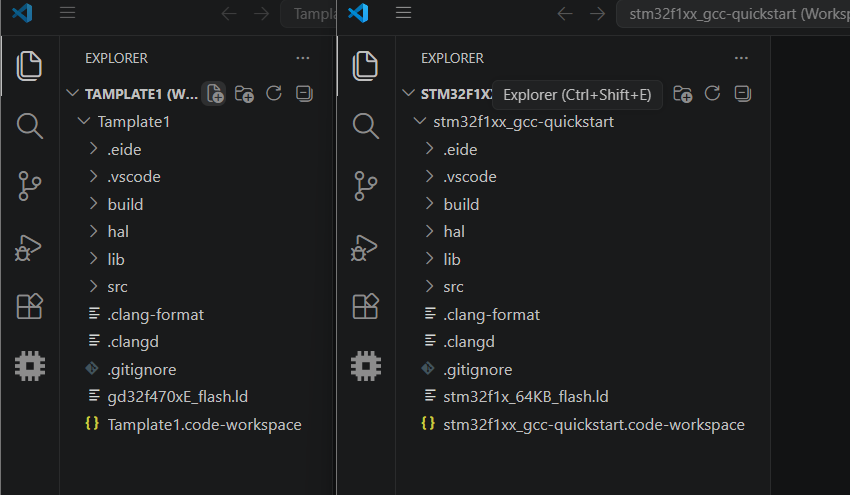The height and width of the screenshot is (495, 850).
Task: Click VS Code logo in right window
Action: [358, 12]
